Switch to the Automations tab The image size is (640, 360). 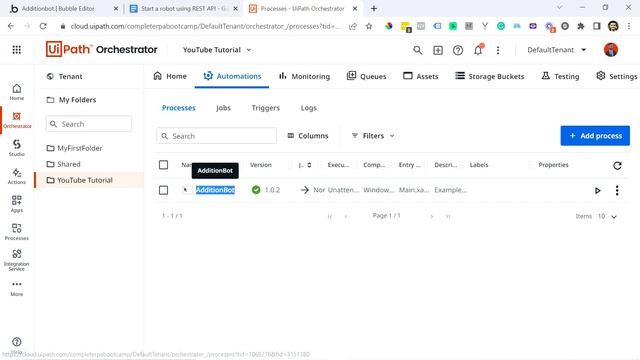pyautogui.click(x=232, y=76)
